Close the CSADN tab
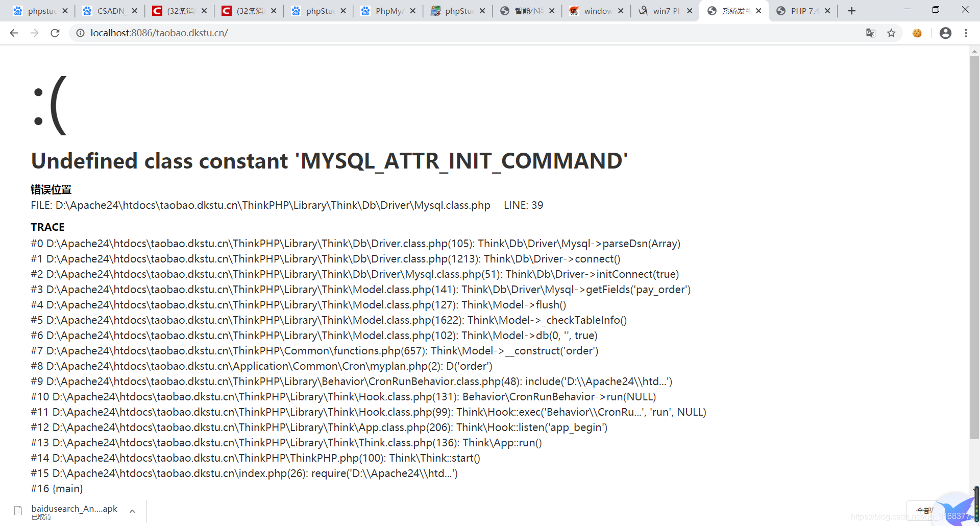The height and width of the screenshot is (526, 980). [x=134, y=10]
